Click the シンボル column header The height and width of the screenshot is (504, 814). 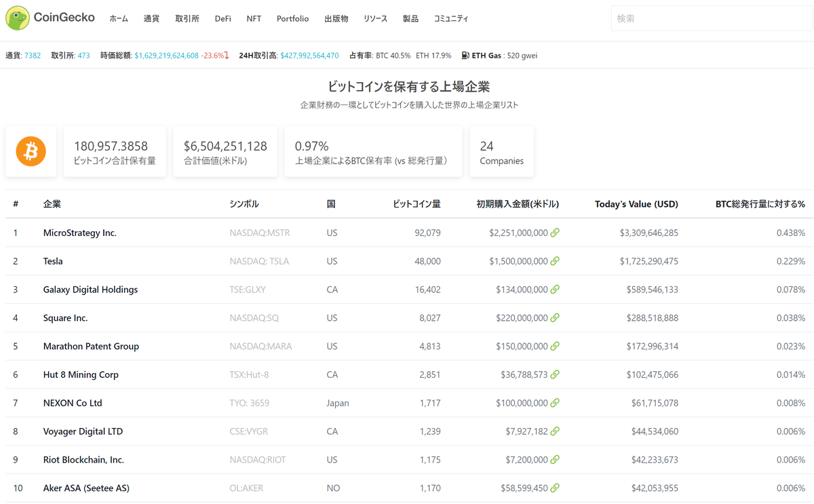pos(244,204)
